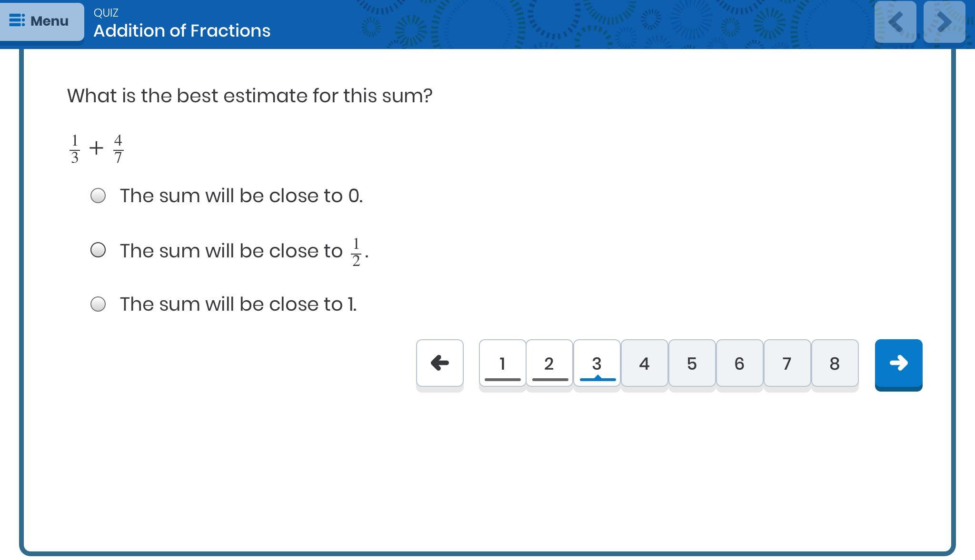
Task: Select 'The sum will be close to 1/2'
Action: (98, 250)
